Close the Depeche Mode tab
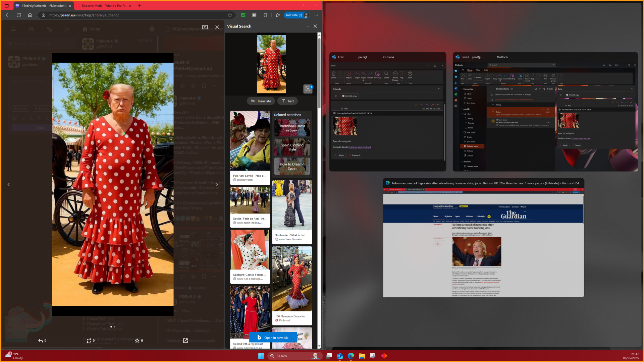This screenshot has width=644, height=362. [130, 6]
